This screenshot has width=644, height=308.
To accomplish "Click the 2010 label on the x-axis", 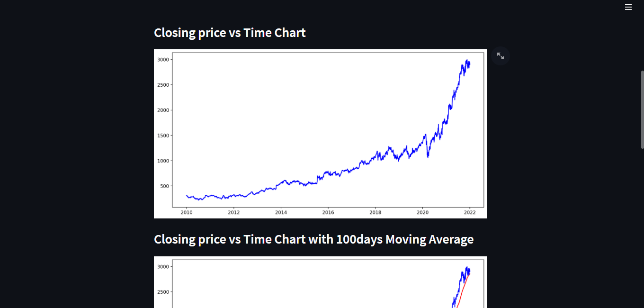I will 187,213.
